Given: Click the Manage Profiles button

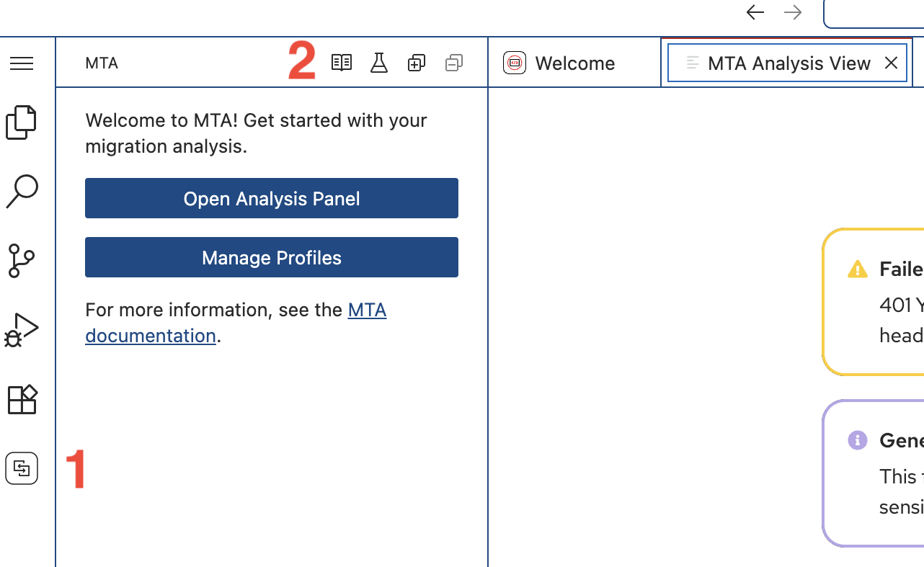Looking at the screenshot, I should (x=272, y=257).
